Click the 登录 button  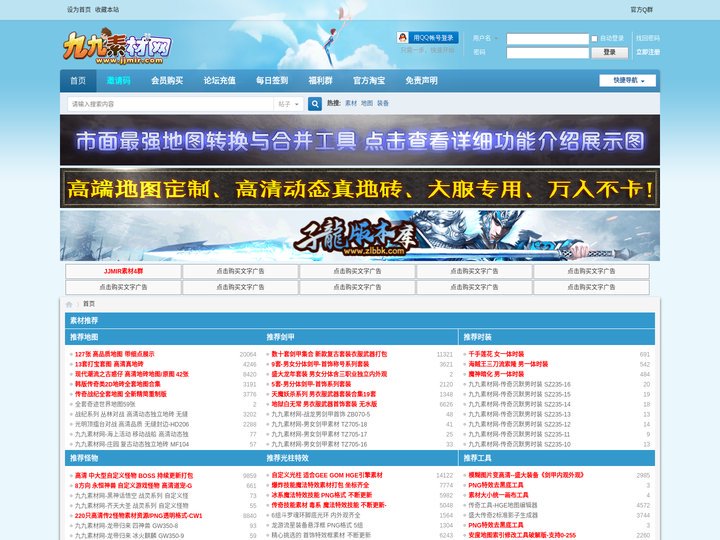point(609,52)
